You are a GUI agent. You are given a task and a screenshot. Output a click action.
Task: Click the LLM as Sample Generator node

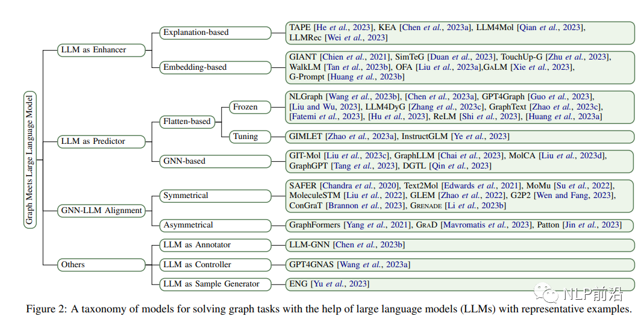[x=215, y=284]
